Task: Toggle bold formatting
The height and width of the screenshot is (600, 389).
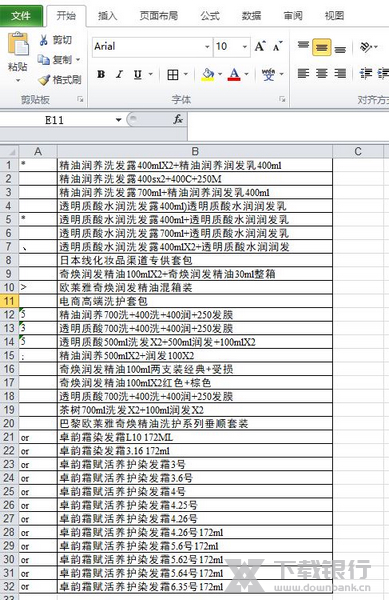Action: click(x=101, y=74)
